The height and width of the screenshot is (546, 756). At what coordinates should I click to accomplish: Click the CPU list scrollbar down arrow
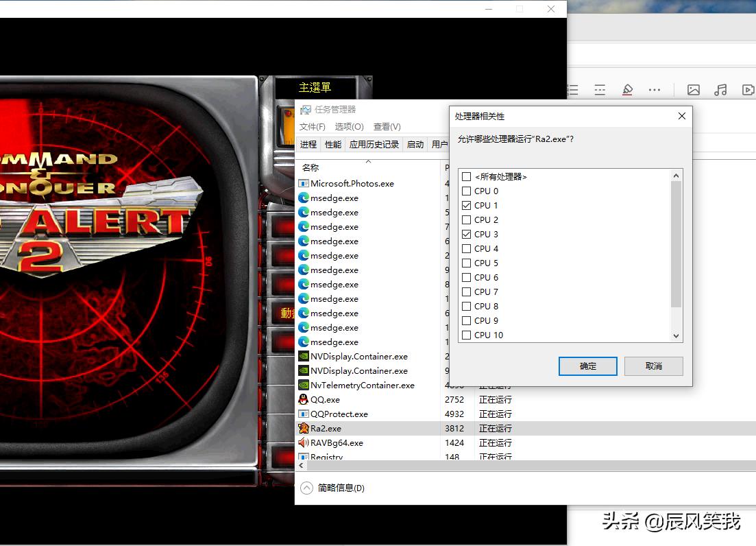pos(676,335)
